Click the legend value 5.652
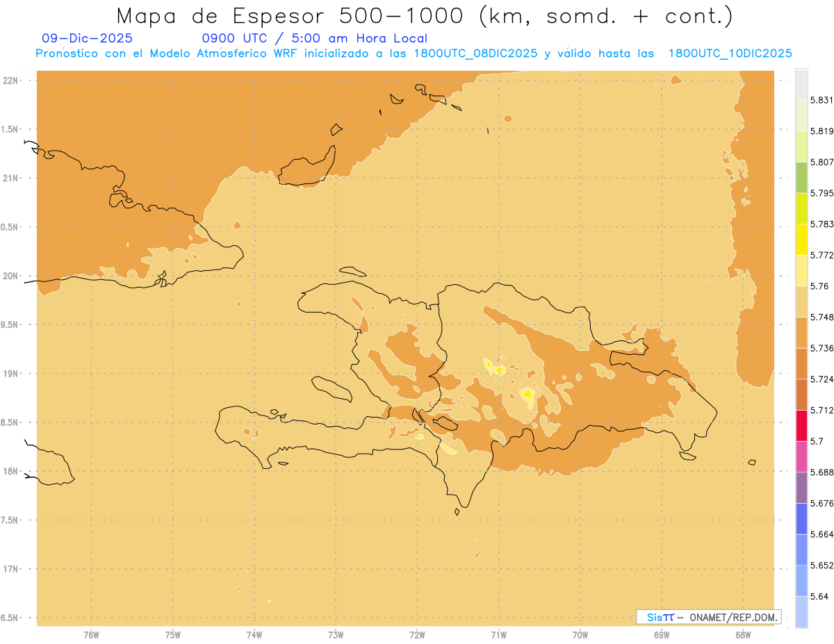The width and height of the screenshot is (834, 644). click(822, 565)
